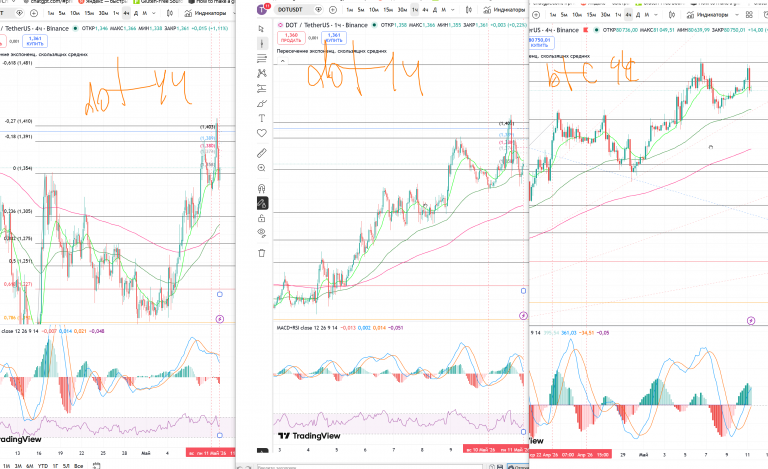
Task: Click КУПИТЬ 1,361 buy button in middle window
Action: pyautogui.click(x=334, y=38)
